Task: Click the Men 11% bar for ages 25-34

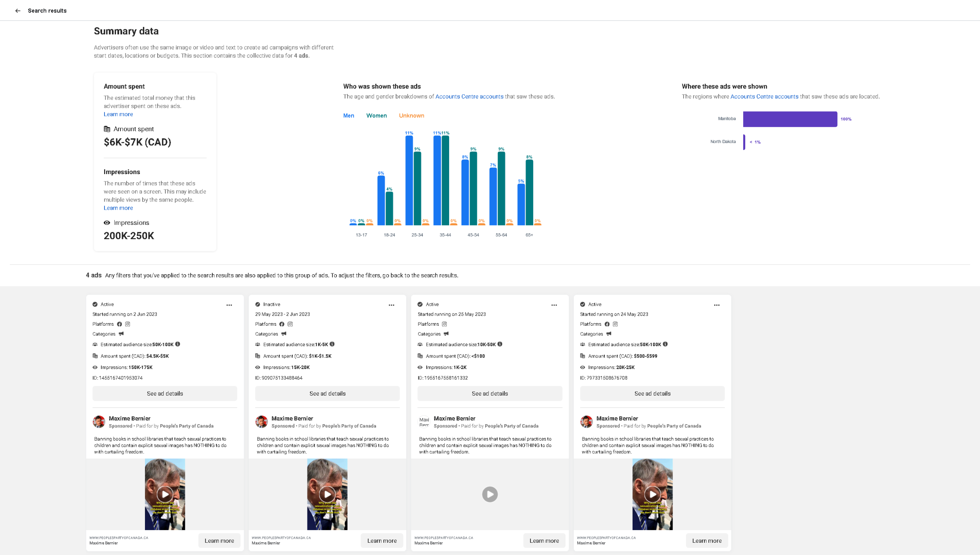Action: [409, 180]
